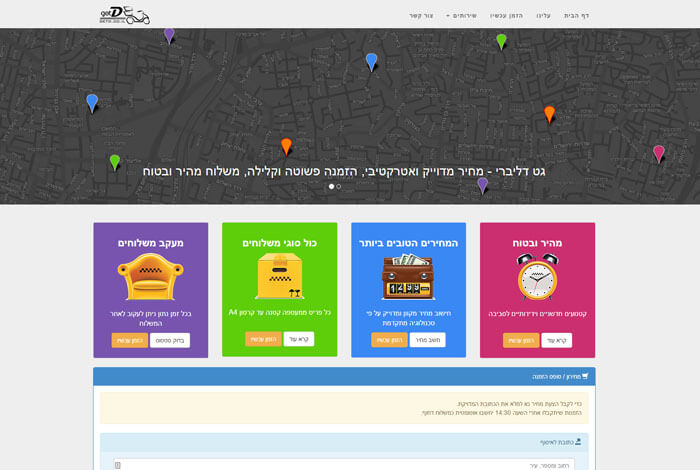Click the pickup address icon beside כתובת לאיסוף
This screenshot has width=700, height=470.
[x=578, y=442]
